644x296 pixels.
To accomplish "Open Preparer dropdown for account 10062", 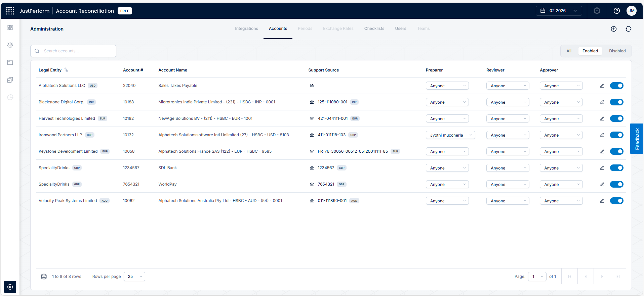I will pos(447,201).
